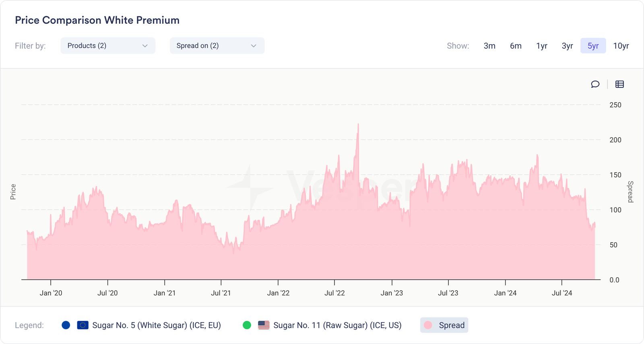Select the active 5yr range
This screenshot has width=644, height=344.
593,46
